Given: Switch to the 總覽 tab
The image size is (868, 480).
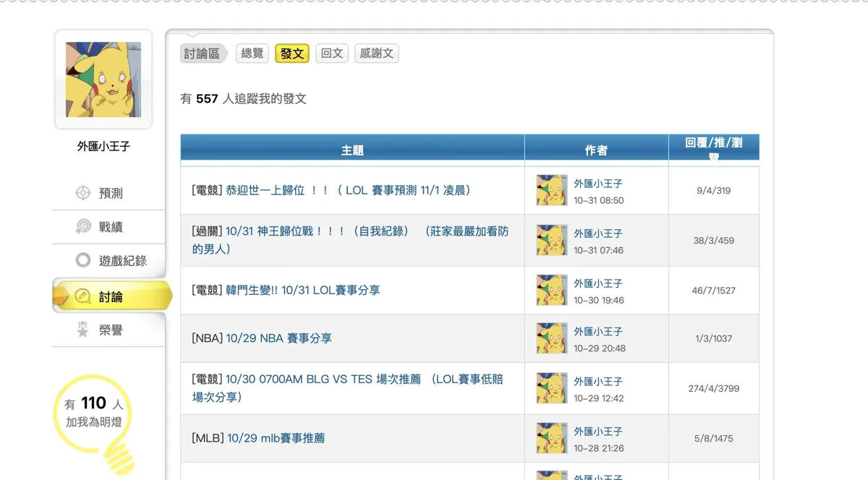Looking at the screenshot, I should click(252, 53).
